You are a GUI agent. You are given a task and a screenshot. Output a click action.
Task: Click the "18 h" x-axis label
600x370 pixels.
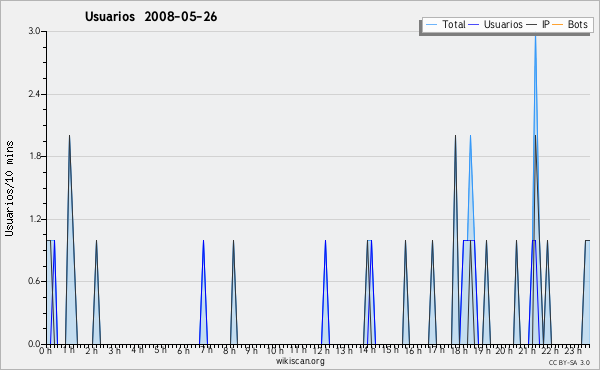(459, 351)
